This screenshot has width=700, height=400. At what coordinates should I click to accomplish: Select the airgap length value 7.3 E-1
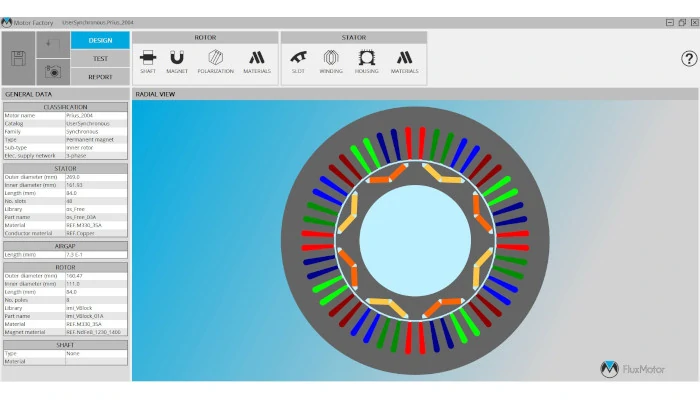click(x=96, y=254)
